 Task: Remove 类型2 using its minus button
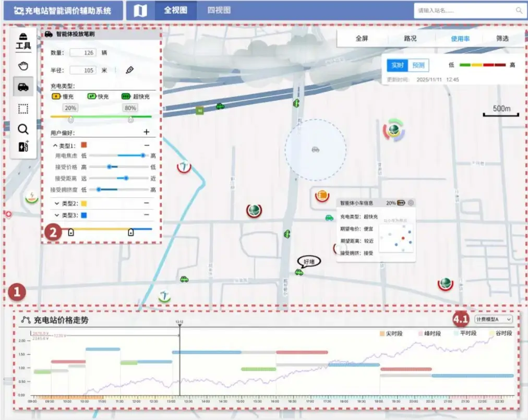(147, 203)
